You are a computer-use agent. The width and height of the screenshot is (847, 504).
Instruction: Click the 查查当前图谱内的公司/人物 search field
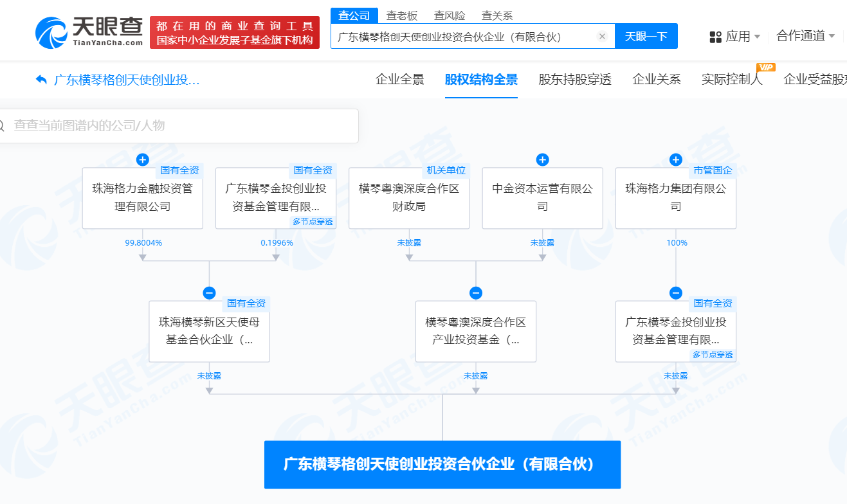click(x=179, y=125)
